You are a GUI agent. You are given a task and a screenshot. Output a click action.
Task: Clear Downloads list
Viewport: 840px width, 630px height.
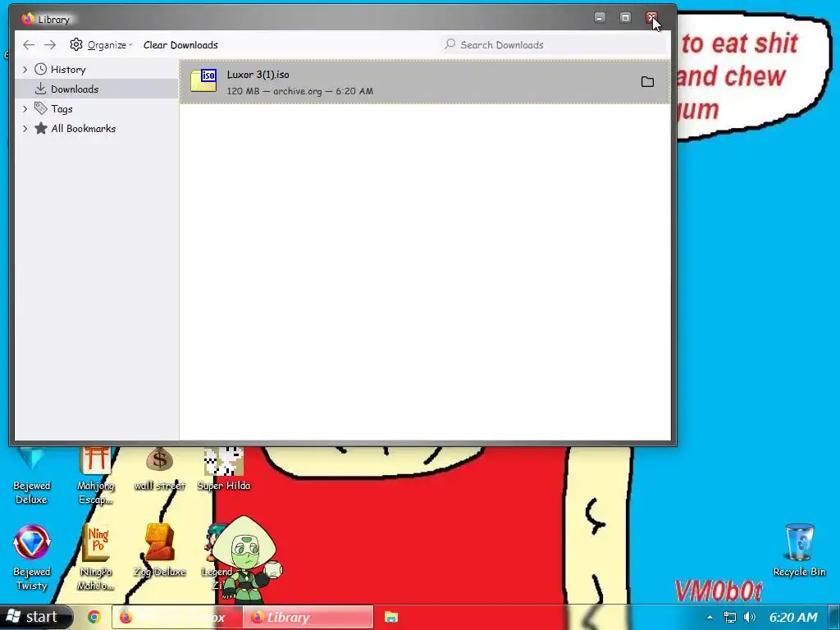click(x=180, y=45)
